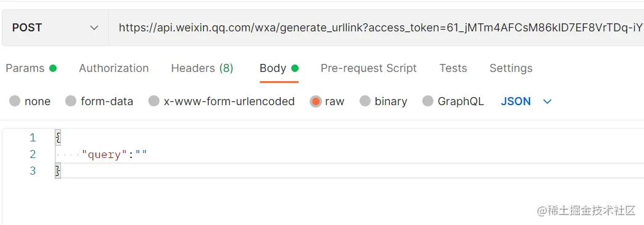Image resolution: width=644 pixels, height=225 pixels.
Task: Select the Body tab
Action: pos(279,68)
